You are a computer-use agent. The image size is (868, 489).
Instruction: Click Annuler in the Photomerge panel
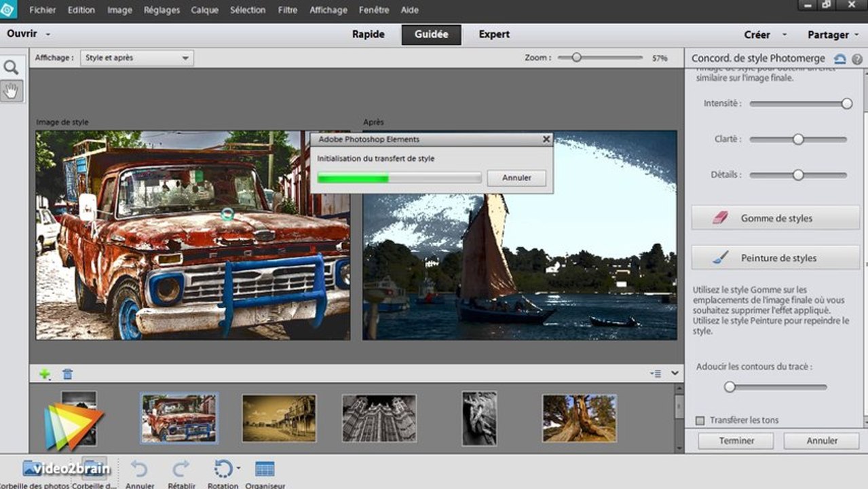click(x=822, y=441)
